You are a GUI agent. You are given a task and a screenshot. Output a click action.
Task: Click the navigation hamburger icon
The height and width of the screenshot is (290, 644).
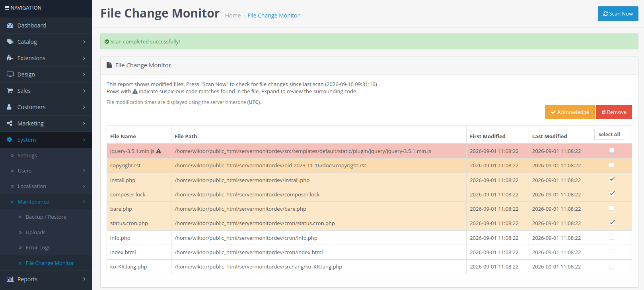tap(7, 8)
